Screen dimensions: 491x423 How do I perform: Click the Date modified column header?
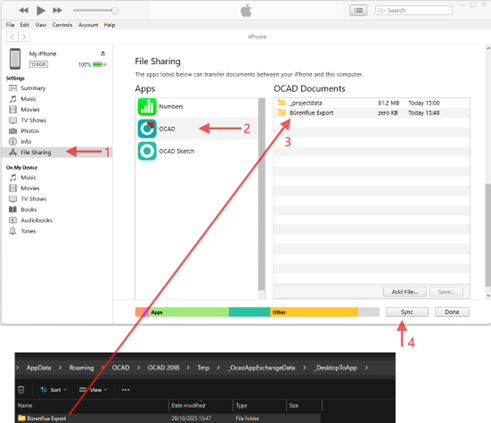coord(188,406)
